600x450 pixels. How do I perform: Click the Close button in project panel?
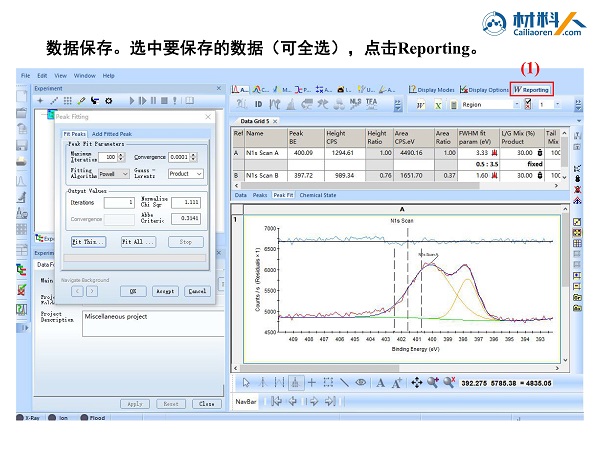[206, 404]
